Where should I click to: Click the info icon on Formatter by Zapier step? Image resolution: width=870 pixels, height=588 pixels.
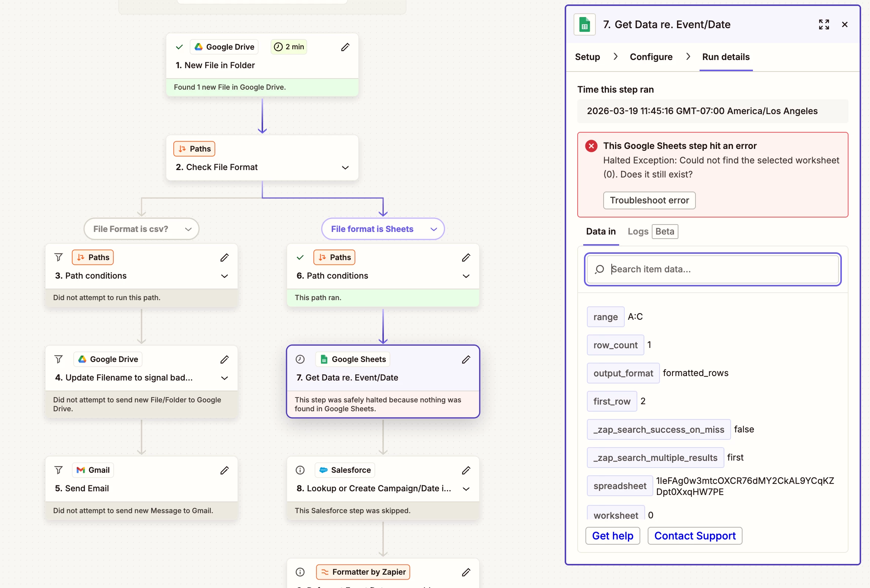point(300,572)
